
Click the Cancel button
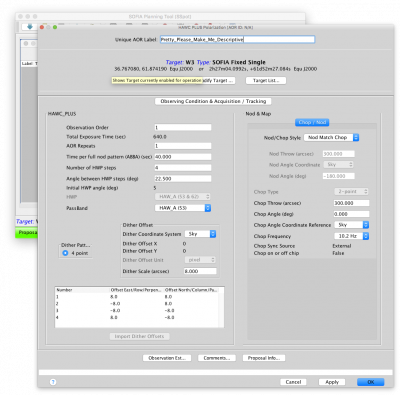pyautogui.click(x=293, y=382)
